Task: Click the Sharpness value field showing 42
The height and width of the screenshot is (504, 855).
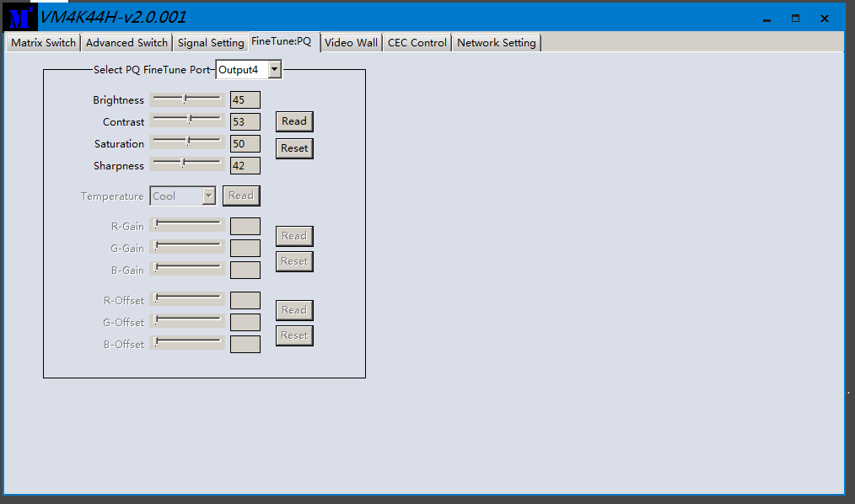Action: (x=245, y=166)
